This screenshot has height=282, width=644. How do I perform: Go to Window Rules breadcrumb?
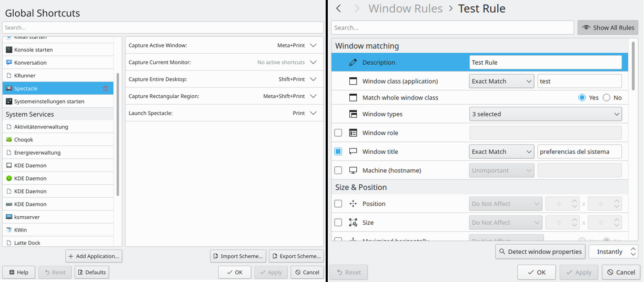pyautogui.click(x=405, y=8)
